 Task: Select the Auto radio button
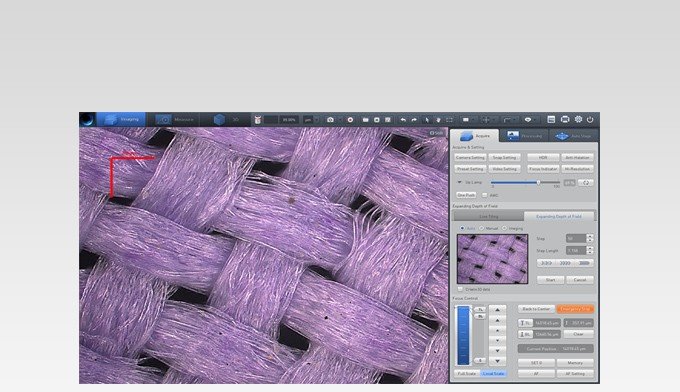pos(462,228)
